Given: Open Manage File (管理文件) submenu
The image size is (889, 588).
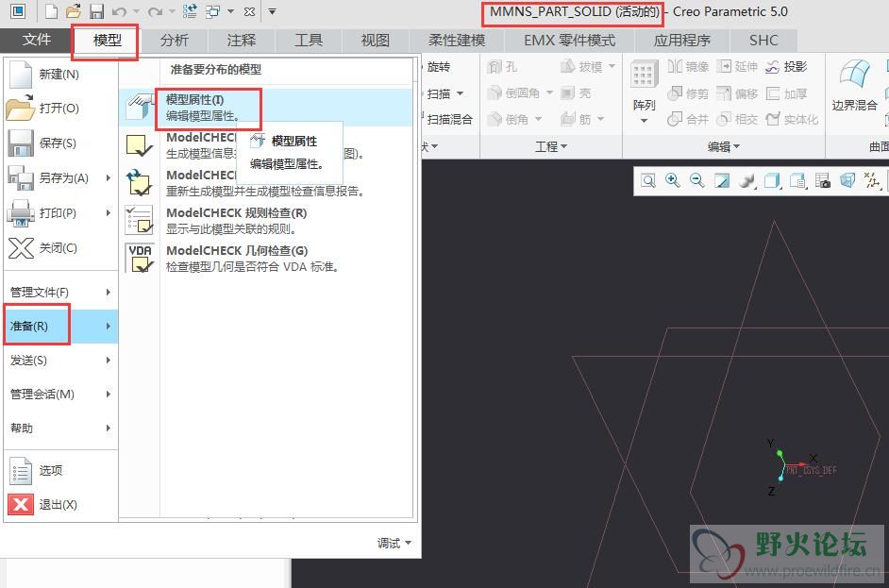Looking at the screenshot, I should (x=60, y=292).
